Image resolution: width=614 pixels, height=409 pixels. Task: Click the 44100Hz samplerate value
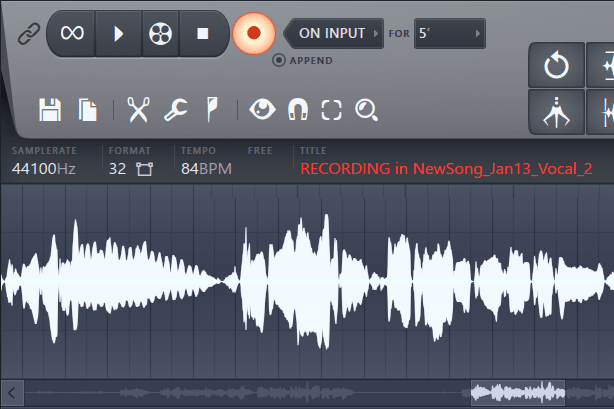(x=43, y=169)
